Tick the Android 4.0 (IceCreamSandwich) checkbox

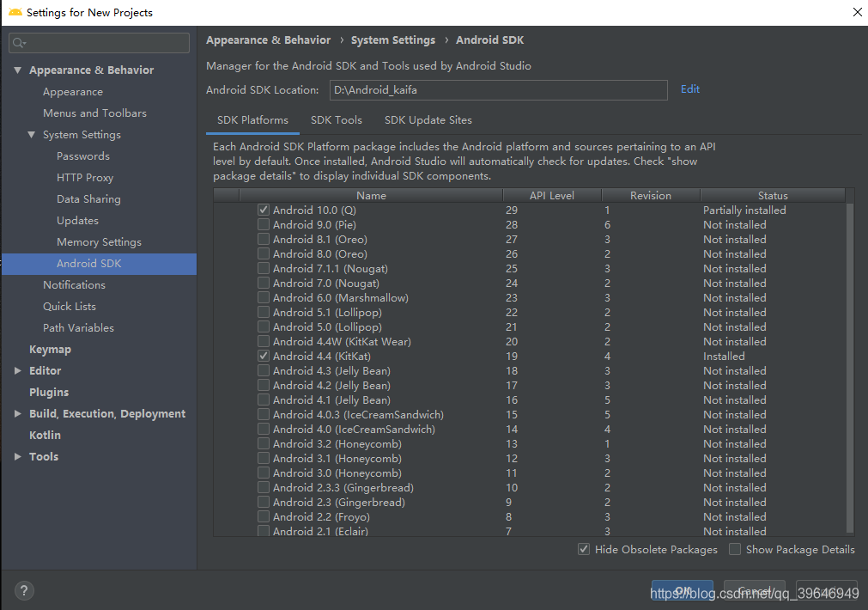tap(264, 429)
